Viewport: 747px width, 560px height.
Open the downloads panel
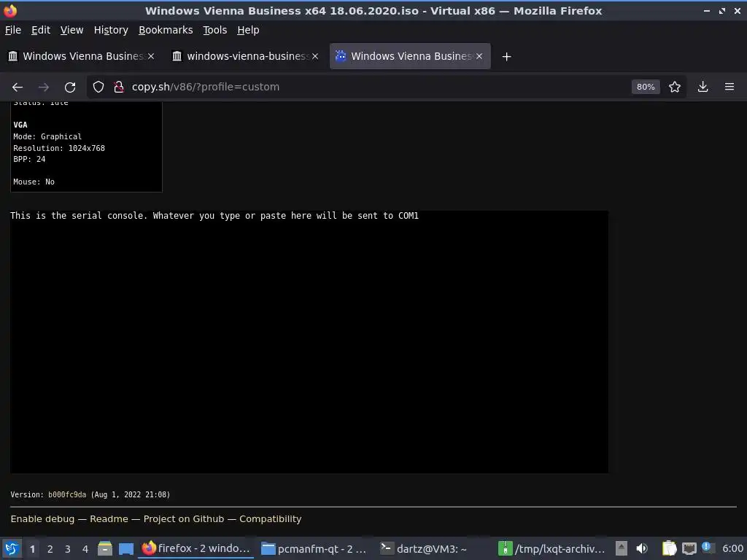coord(703,87)
